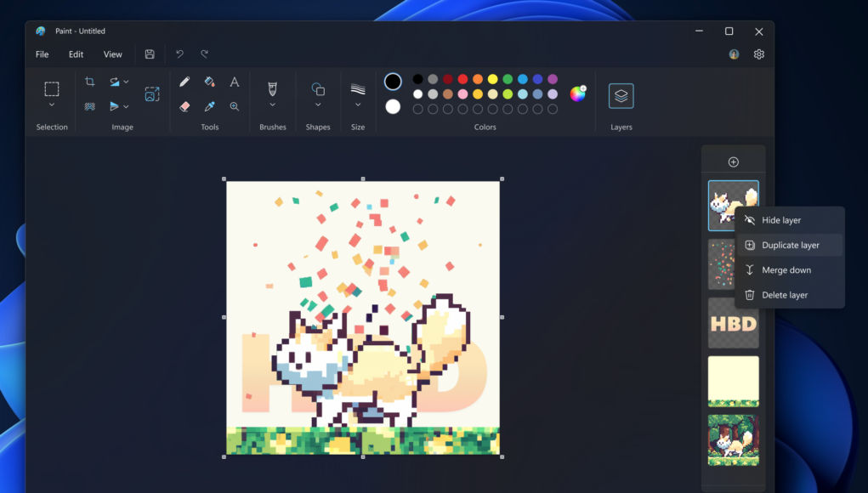Select the confetti layer thumbnail
868x493 pixels.
(721, 264)
